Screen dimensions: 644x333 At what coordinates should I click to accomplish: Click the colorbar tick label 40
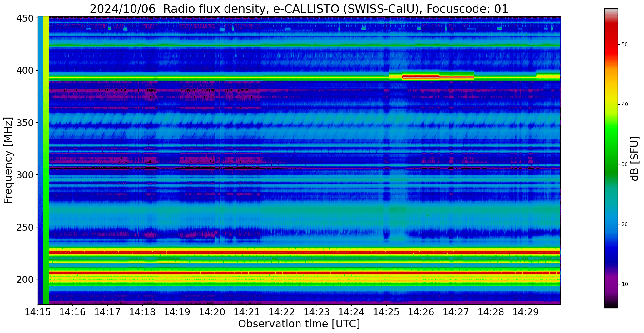[x=625, y=105]
